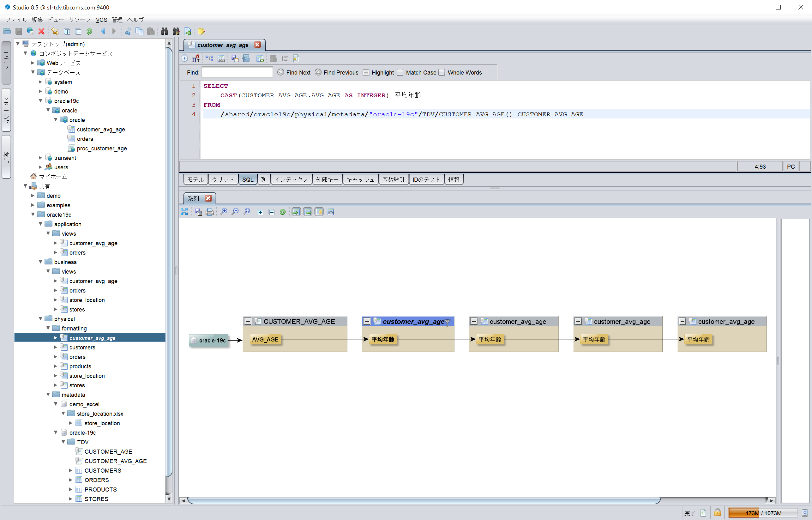Collapse the データベース tree node
Image resolution: width=812 pixels, height=520 pixels.
click(x=33, y=72)
